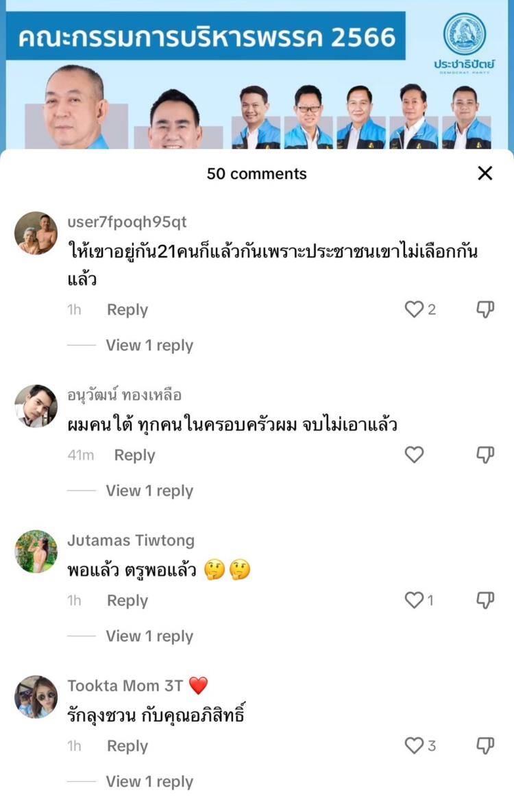
Task: Like the comment by user7fpoqh95qt
Action: coord(414,309)
